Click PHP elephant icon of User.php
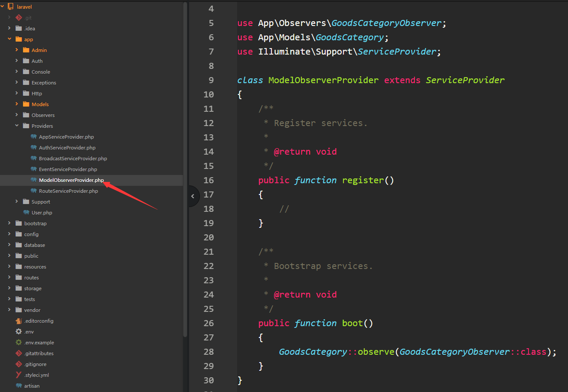568x392 pixels. (26, 213)
